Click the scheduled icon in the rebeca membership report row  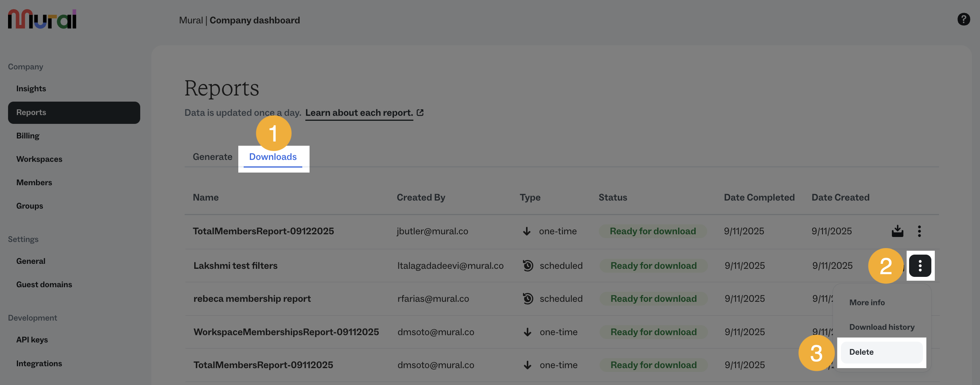click(x=528, y=298)
